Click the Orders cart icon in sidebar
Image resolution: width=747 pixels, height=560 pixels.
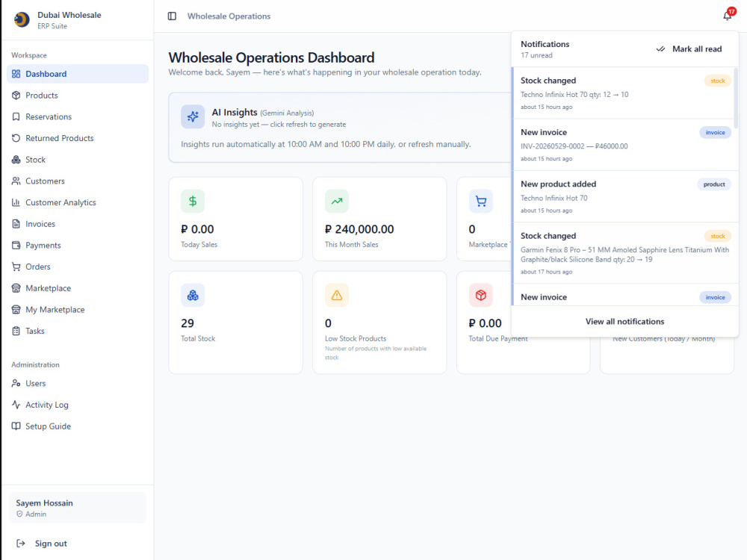point(16,267)
